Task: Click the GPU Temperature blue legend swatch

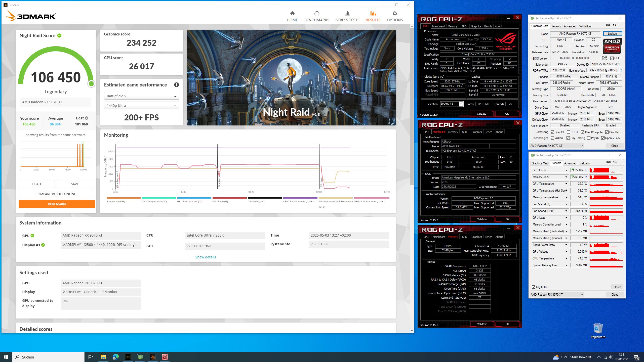Action: [194, 198]
